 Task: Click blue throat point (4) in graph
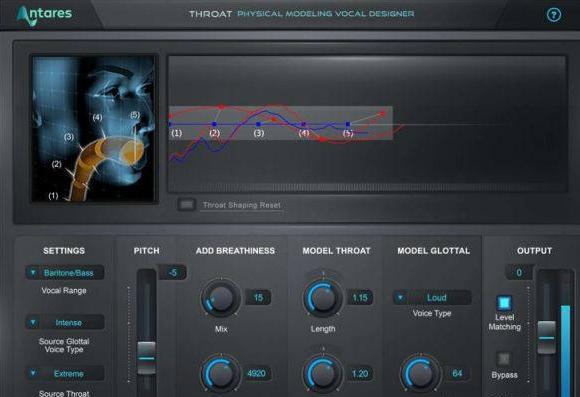(x=303, y=124)
